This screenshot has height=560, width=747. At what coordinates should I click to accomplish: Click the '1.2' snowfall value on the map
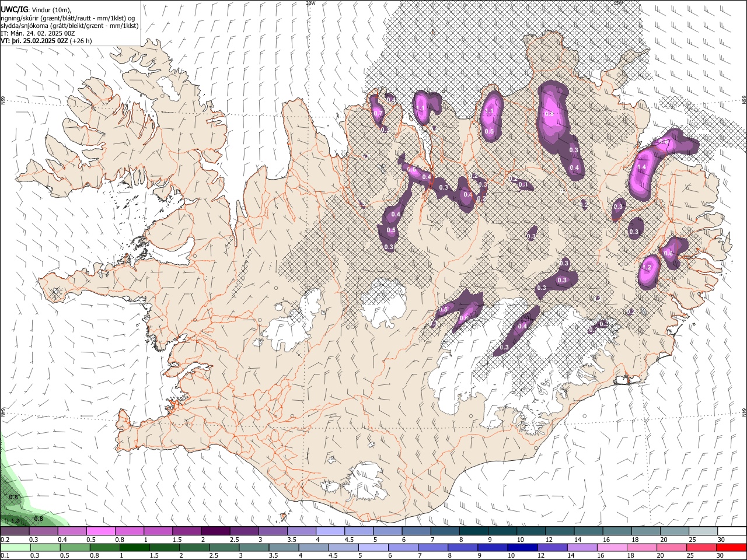pos(647,268)
